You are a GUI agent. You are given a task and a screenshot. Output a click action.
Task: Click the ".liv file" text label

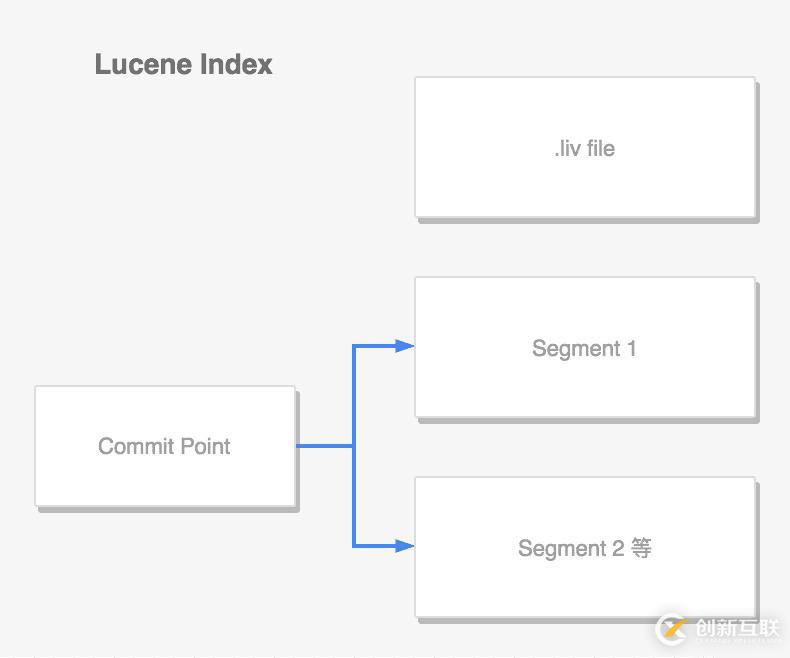(584, 149)
